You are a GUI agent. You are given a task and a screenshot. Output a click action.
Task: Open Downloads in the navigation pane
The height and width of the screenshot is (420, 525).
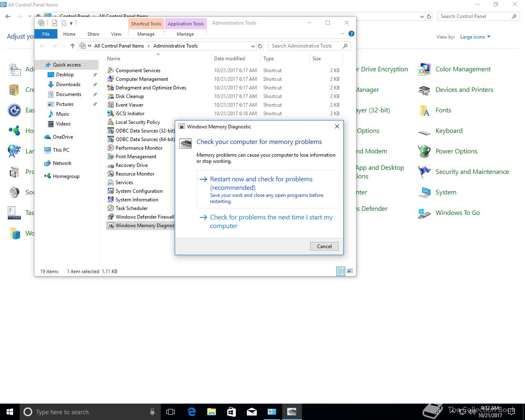(x=68, y=84)
